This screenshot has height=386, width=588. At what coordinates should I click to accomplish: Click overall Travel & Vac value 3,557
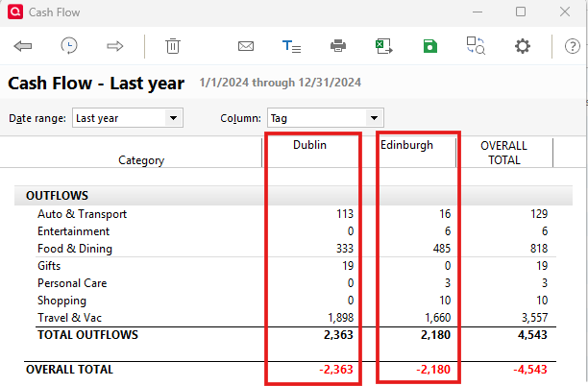(534, 318)
